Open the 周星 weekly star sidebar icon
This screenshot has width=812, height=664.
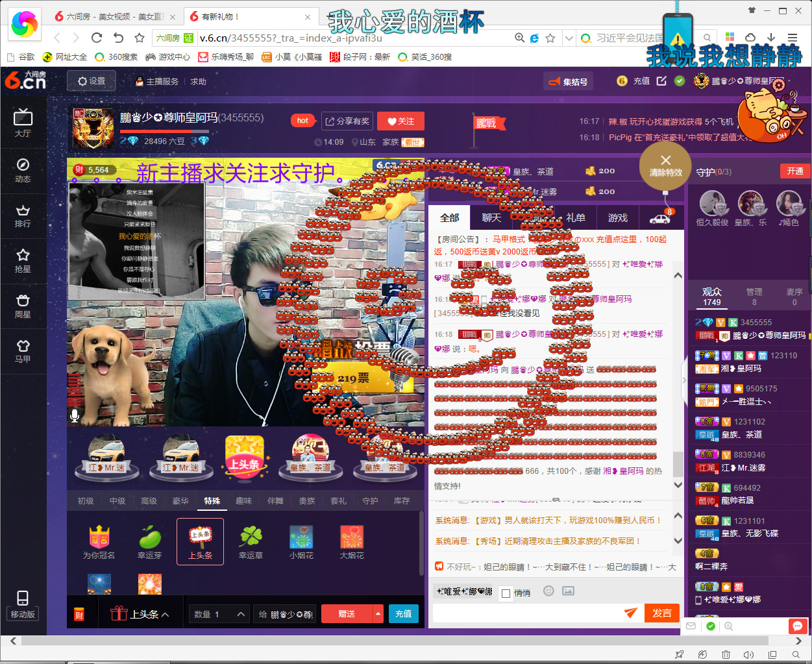(23, 306)
